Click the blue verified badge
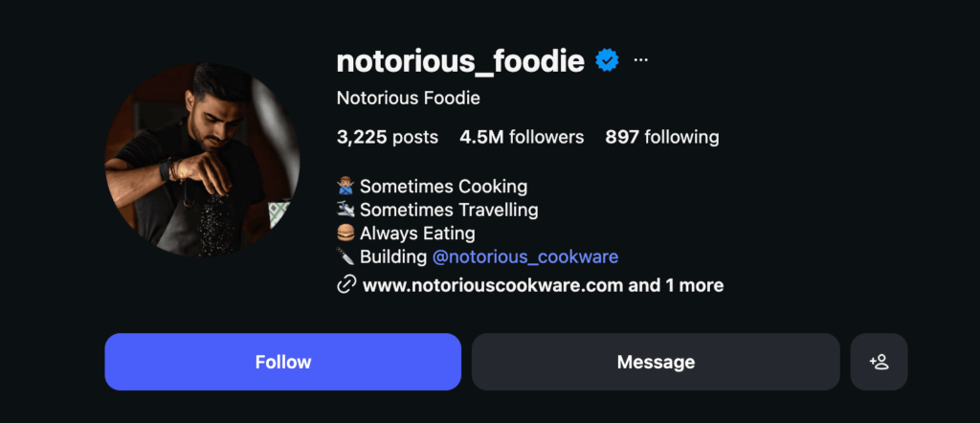 point(607,61)
